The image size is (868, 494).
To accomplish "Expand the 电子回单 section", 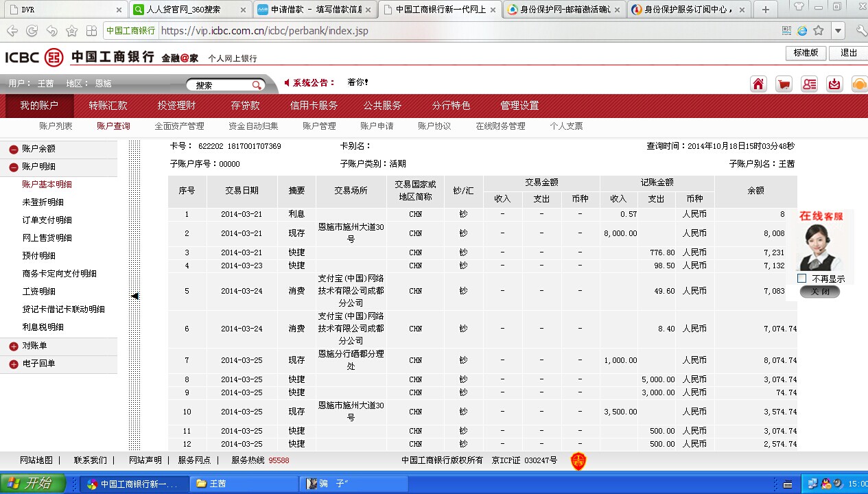I will coord(14,364).
